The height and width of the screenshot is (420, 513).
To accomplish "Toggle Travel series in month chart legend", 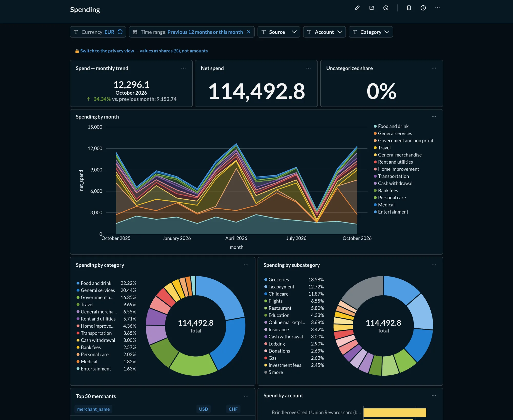I will coord(382,148).
